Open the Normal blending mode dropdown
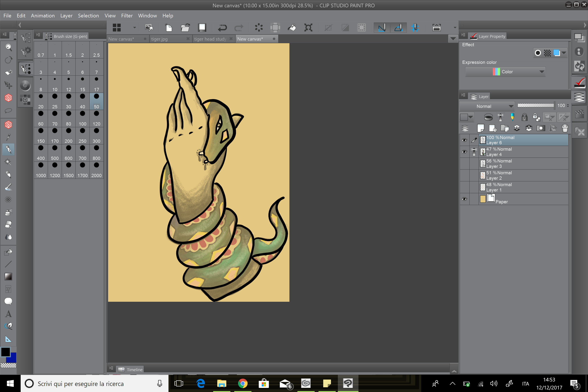The width and height of the screenshot is (588, 392). [487, 106]
